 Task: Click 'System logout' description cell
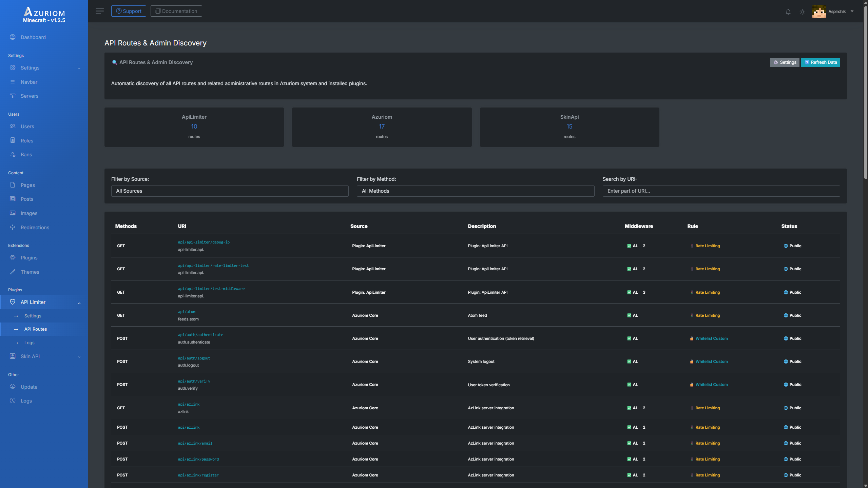pos(481,362)
